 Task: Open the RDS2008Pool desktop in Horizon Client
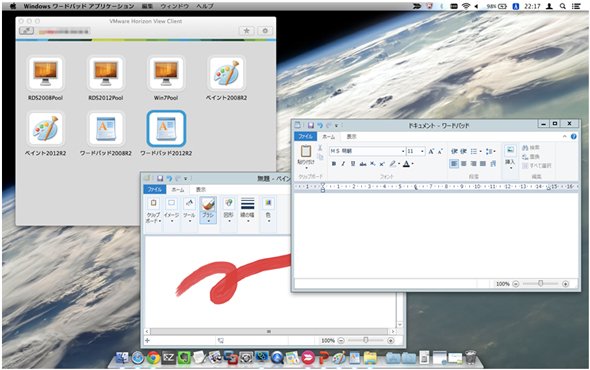[x=46, y=73]
